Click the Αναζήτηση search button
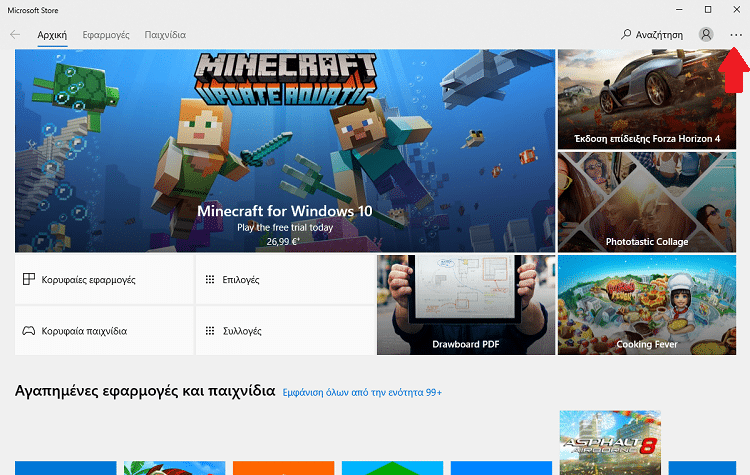750x475 pixels. (x=652, y=34)
